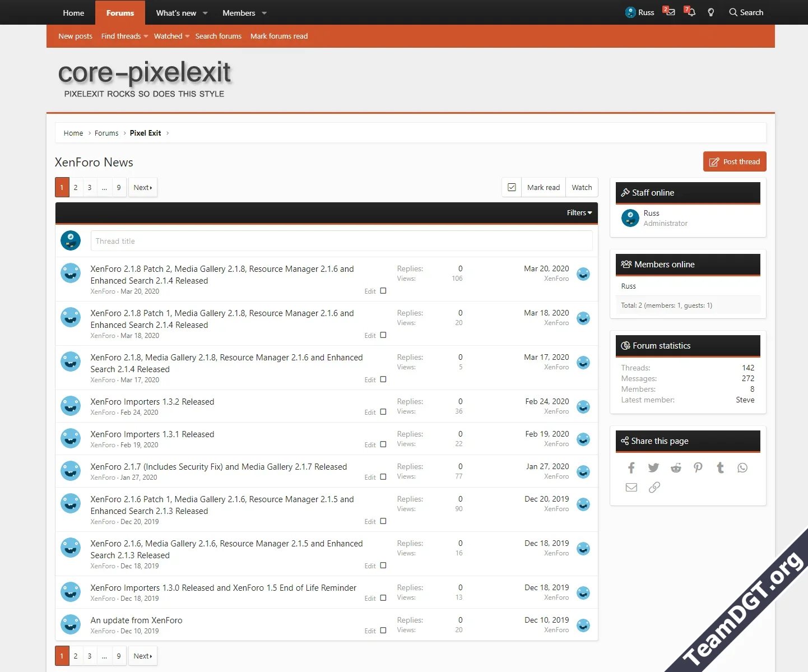808x672 pixels.
Task: Tick the select-all threads checkbox
Action: coord(512,188)
